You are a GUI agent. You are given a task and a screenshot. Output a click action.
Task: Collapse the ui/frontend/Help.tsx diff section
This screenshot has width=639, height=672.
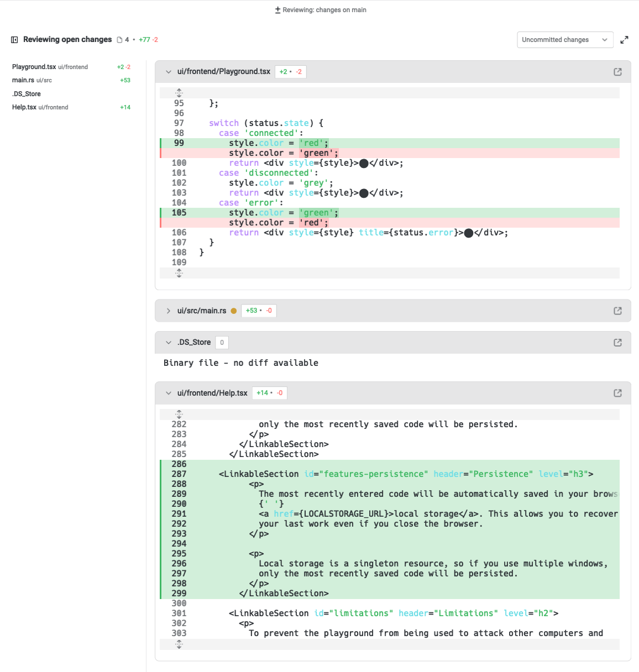click(x=169, y=393)
